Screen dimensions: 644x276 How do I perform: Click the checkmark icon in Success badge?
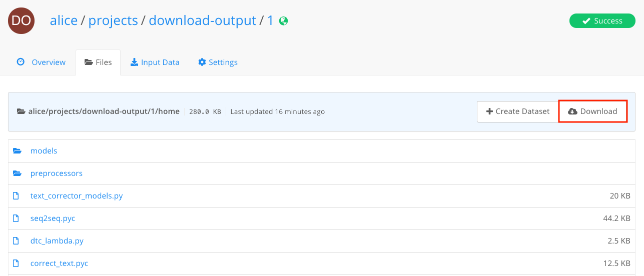tap(586, 21)
